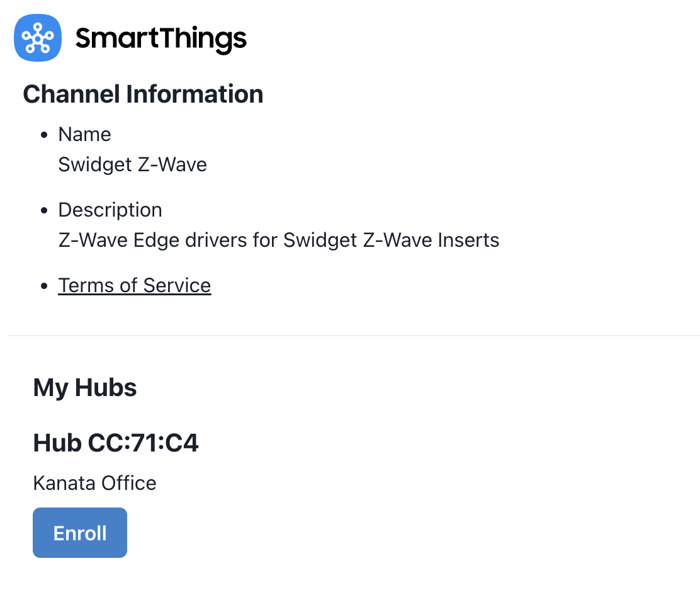Enroll the Kanata Office hub
Viewport: 700px width, 607px height.
pyautogui.click(x=80, y=533)
